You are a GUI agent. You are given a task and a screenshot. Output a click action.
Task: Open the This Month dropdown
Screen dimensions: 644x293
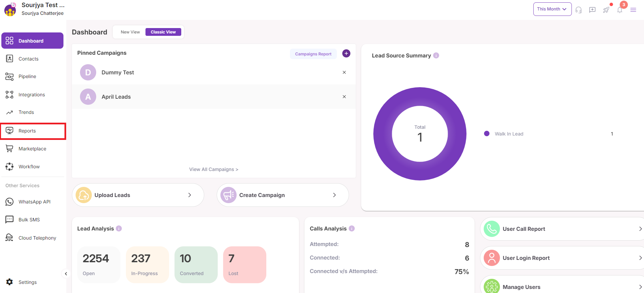point(552,9)
